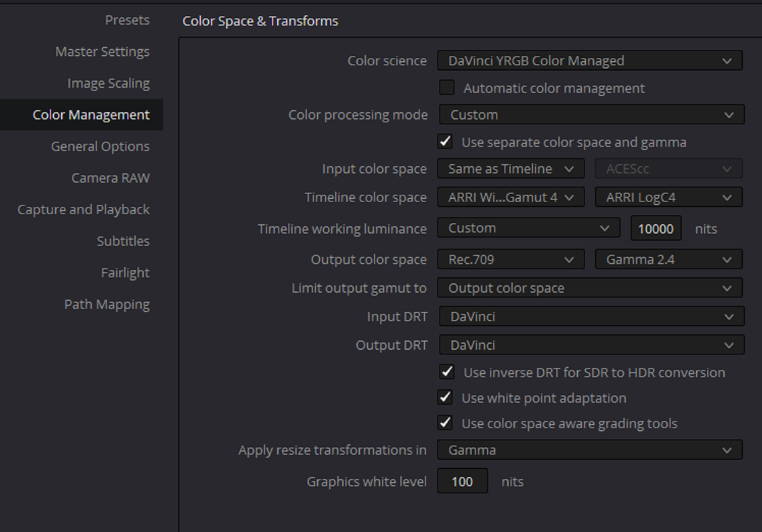The width and height of the screenshot is (762, 532).
Task: Open Timeline working luminance Custom dropdown
Action: [529, 228]
